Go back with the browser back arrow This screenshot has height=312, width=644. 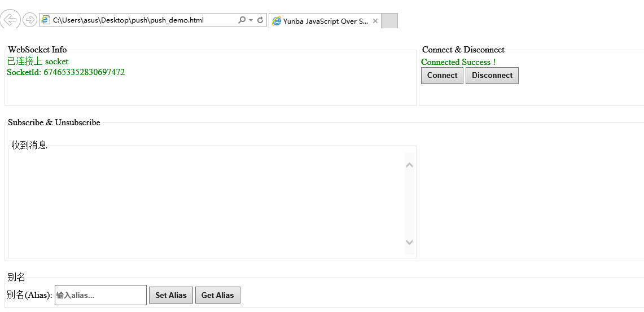[x=10, y=19]
